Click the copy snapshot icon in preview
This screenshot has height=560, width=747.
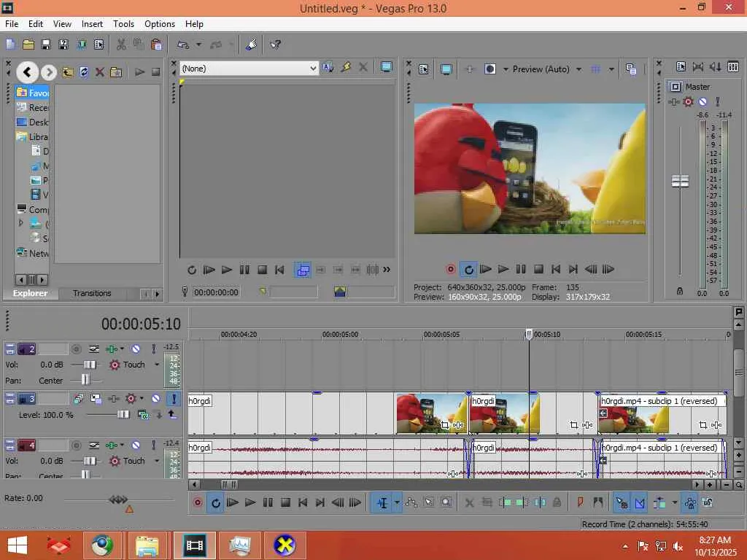click(631, 69)
